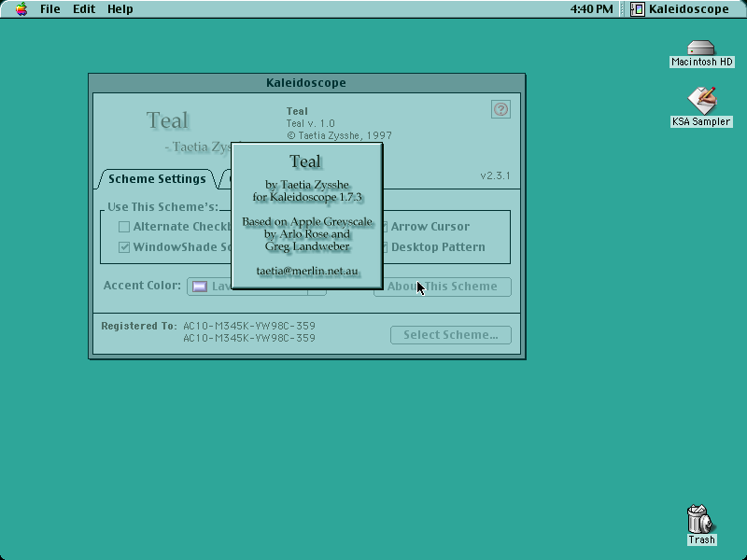The image size is (747, 560).
Task: Click 'for Kaleidoscope 1.7.3' in the popup
Action: click(x=307, y=197)
